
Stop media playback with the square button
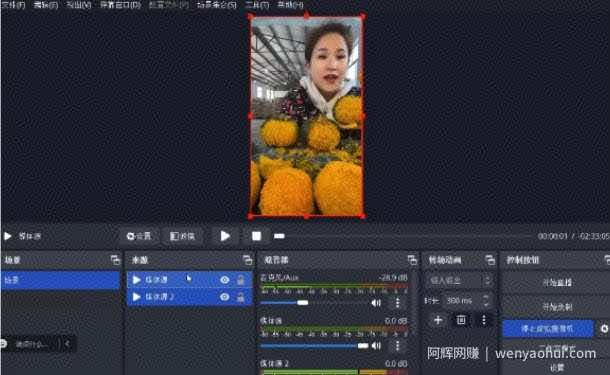256,236
